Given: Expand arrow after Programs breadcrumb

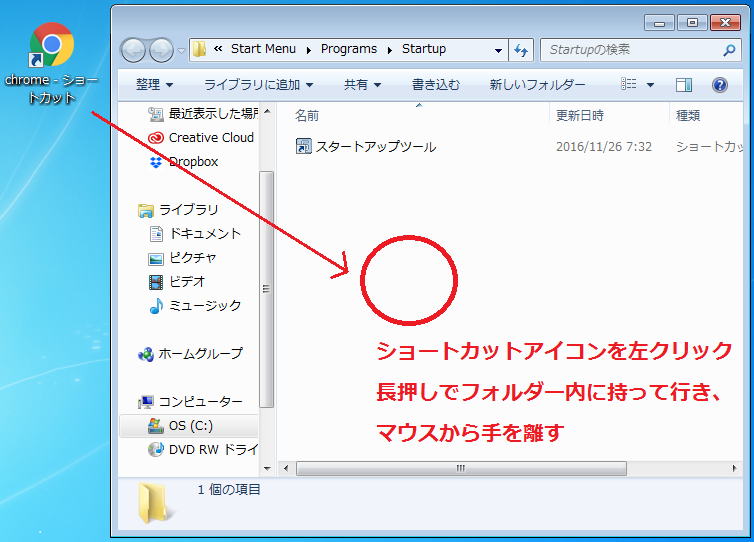Looking at the screenshot, I should pos(390,50).
